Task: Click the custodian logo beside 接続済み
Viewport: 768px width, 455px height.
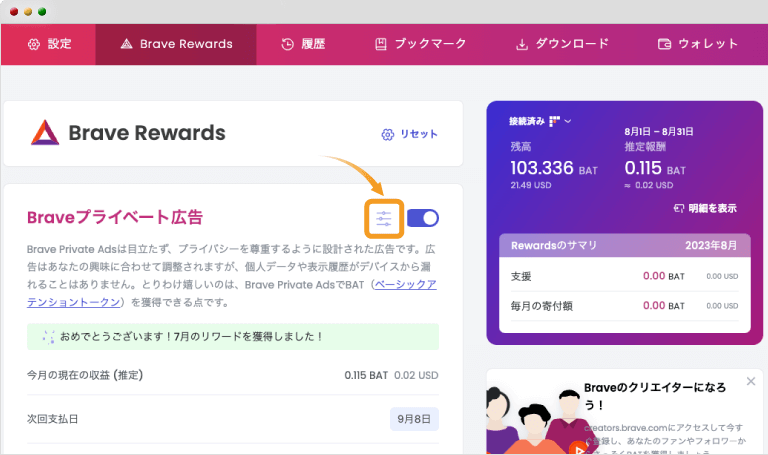Action: pos(554,121)
